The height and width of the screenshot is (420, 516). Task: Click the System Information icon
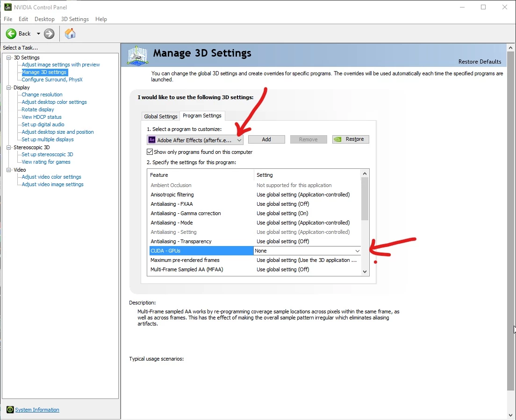pyautogui.click(x=10, y=409)
